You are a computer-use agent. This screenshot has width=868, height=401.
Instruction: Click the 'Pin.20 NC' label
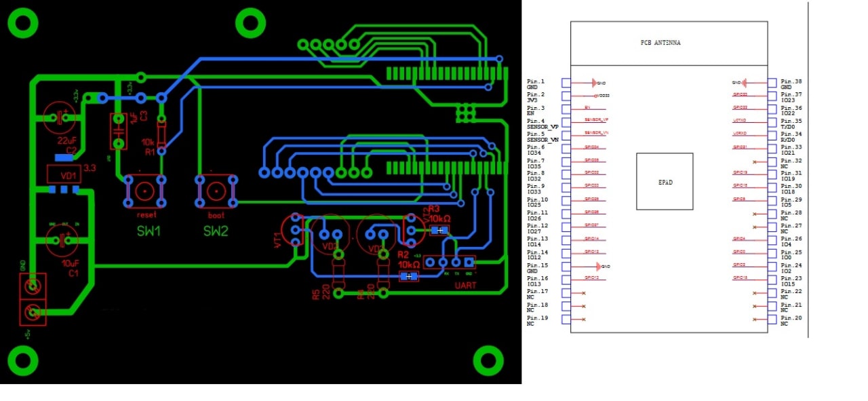pyautogui.click(x=791, y=321)
